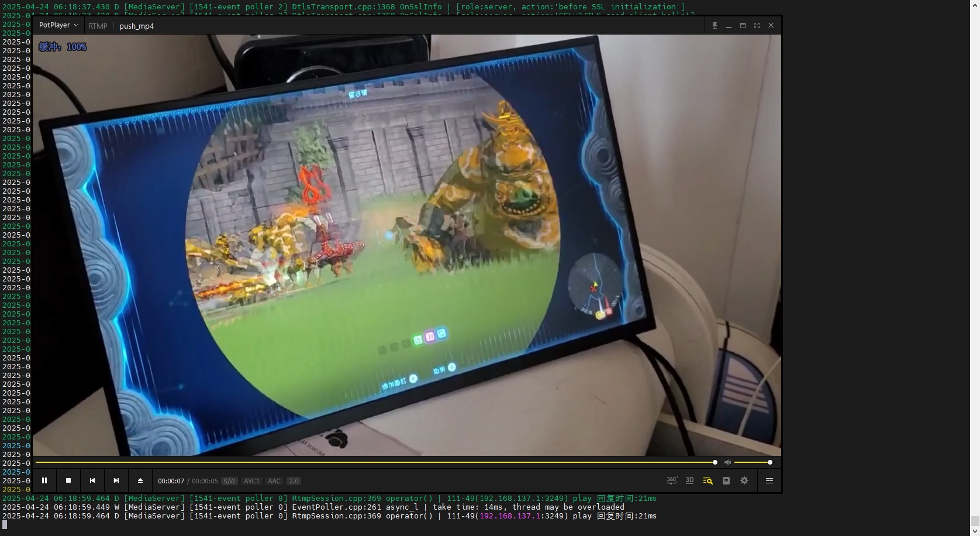This screenshot has height=536, width=980.
Task: Skip to the previous file
Action: [92, 480]
